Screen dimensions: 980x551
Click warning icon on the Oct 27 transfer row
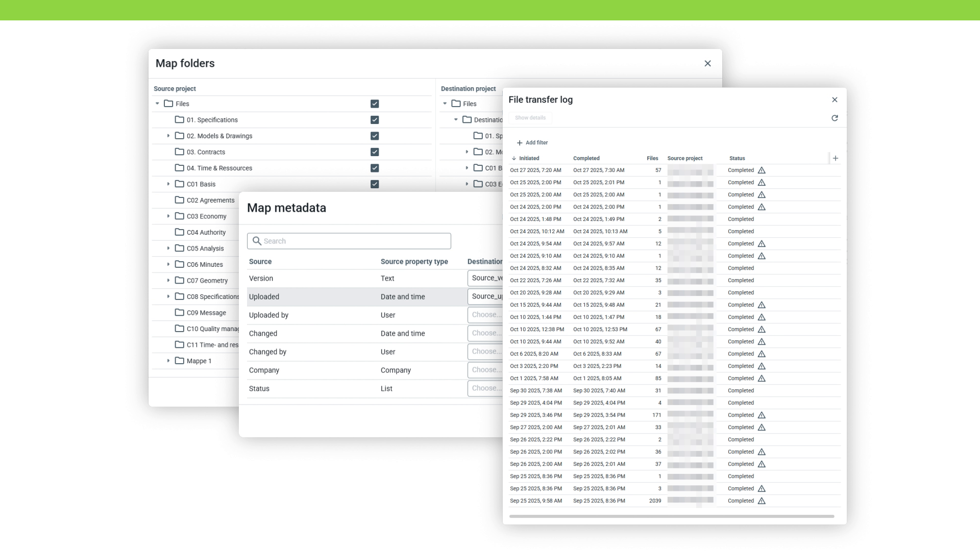pyautogui.click(x=762, y=170)
